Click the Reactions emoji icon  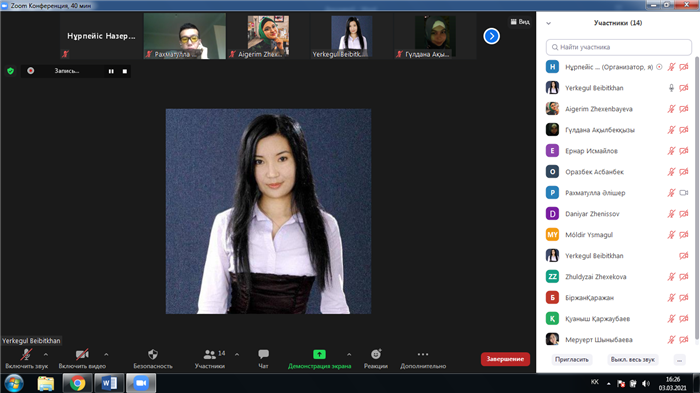[376, 354]
